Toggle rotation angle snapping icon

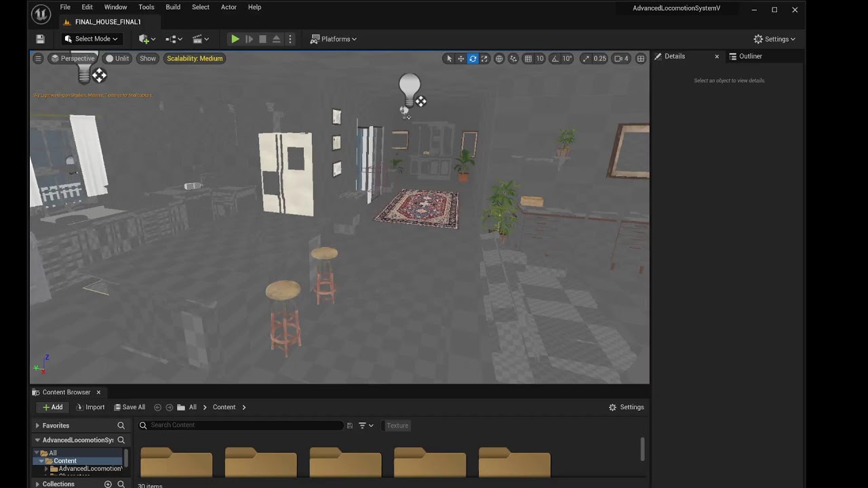click(x=555, y=58)
